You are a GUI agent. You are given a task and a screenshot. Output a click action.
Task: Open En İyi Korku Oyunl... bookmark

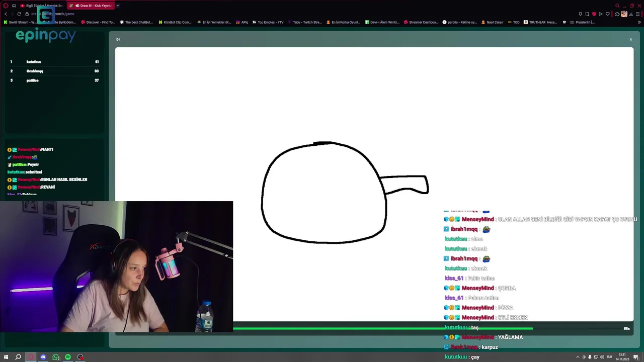[x=343, y=22]
